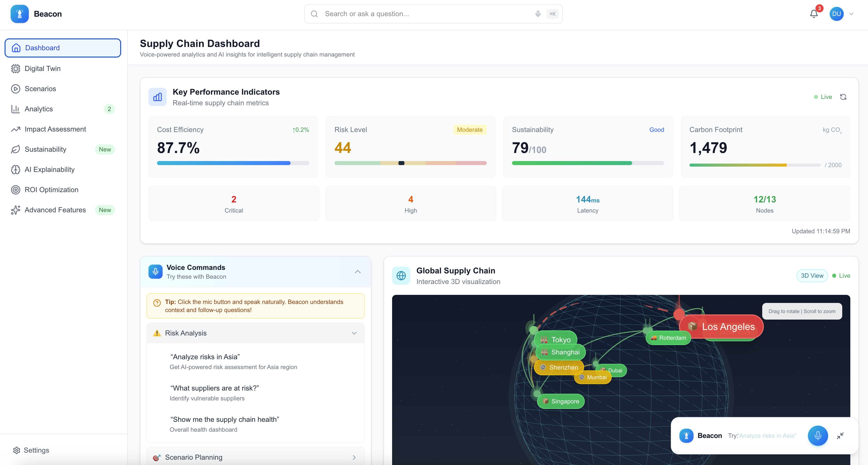
Task: Click the Risk Level indicator bar
Action: point(410,163)
